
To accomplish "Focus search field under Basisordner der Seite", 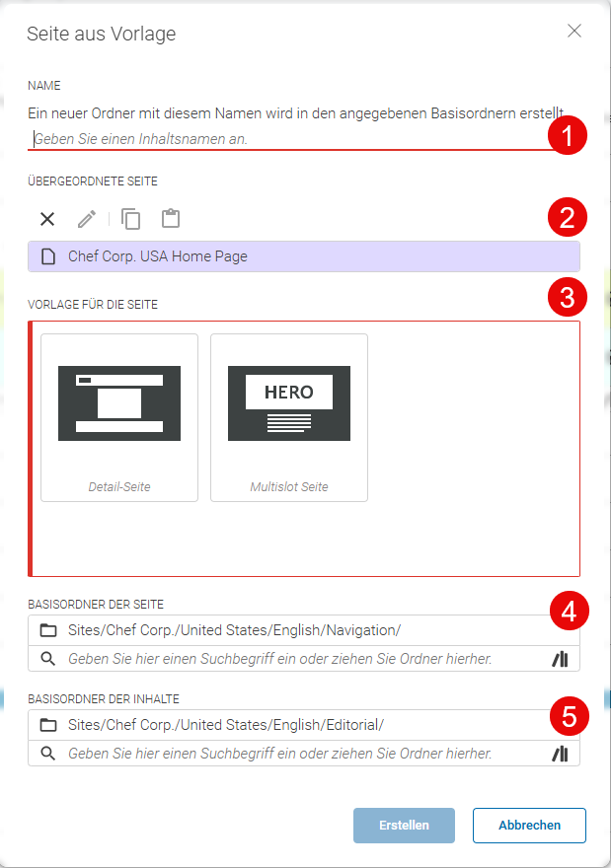I will (306, 659).
